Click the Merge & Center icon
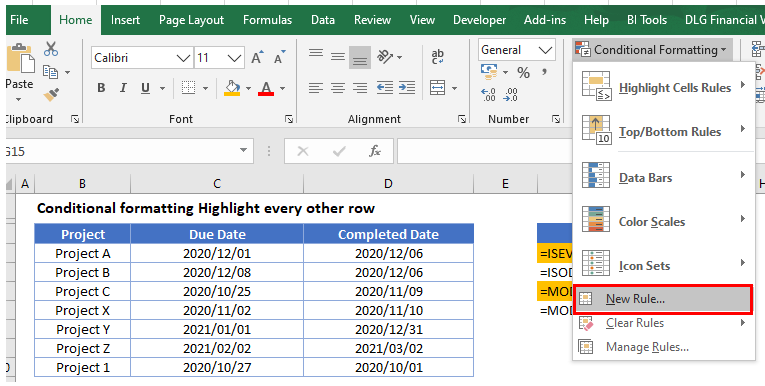This screenshot has width=765, height=386. point(438,88)
